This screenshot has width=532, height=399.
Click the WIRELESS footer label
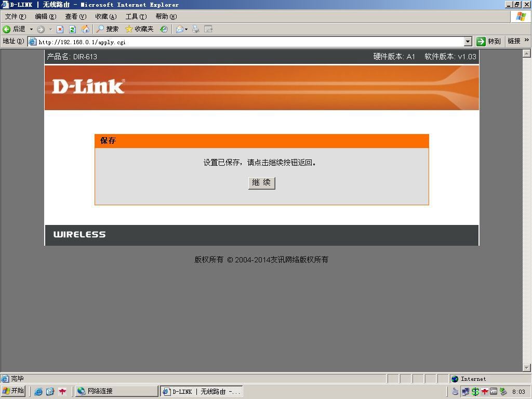pos(79,234)
